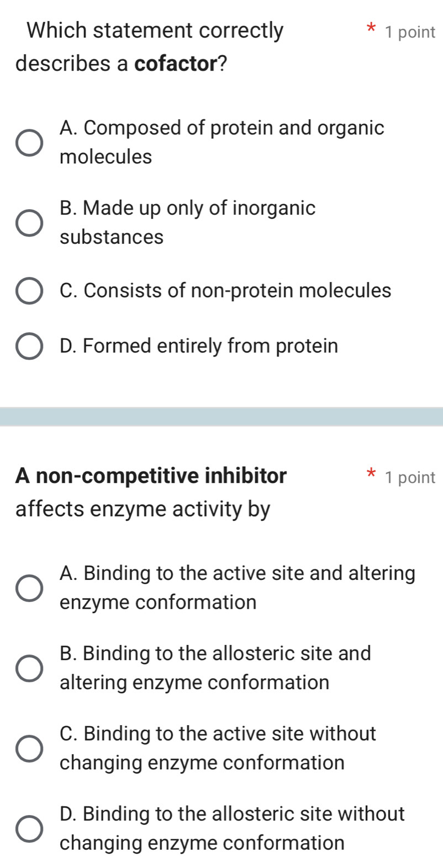Tick radio for active site without changing conformation
The width and height of the screenshot is (443, 868).
[29, 748]
